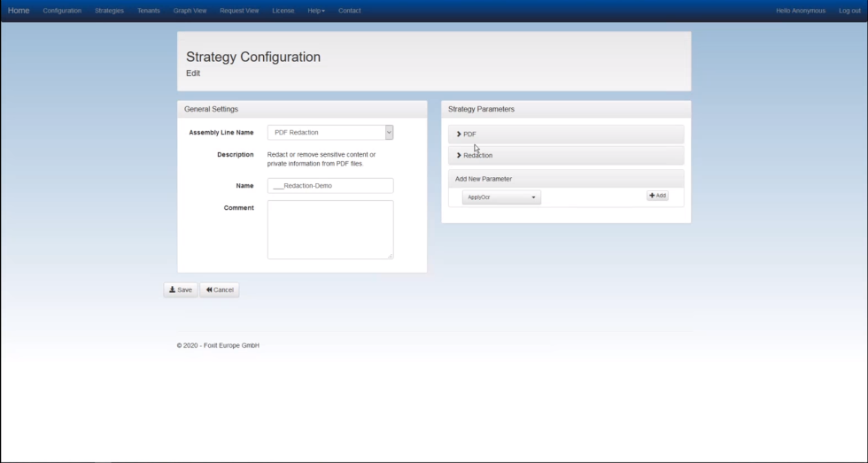Open the Request View page
868x463 pixels.
(x=239, y=11)
